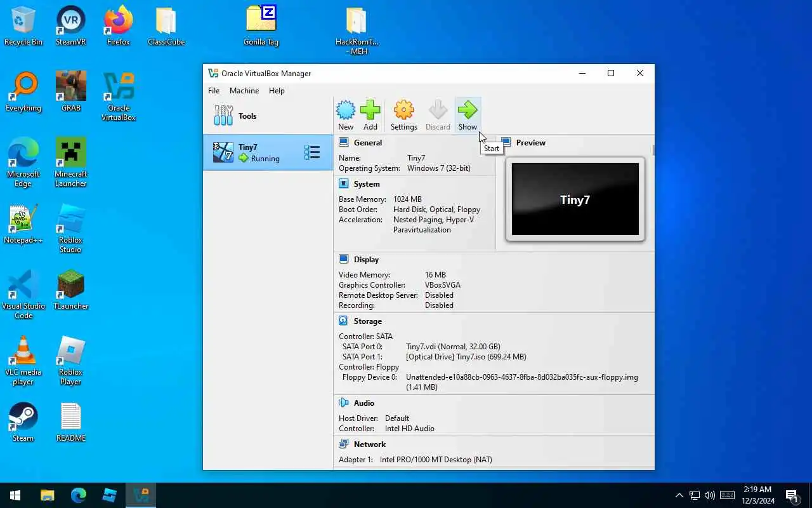Select the Notepad++ desktop shortcut

click(23, 225)
